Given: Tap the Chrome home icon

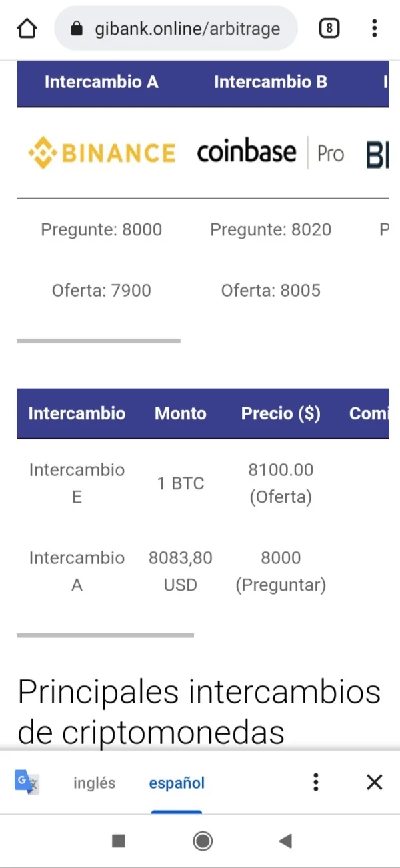Looking at the screenshot, I should [27, 29].
